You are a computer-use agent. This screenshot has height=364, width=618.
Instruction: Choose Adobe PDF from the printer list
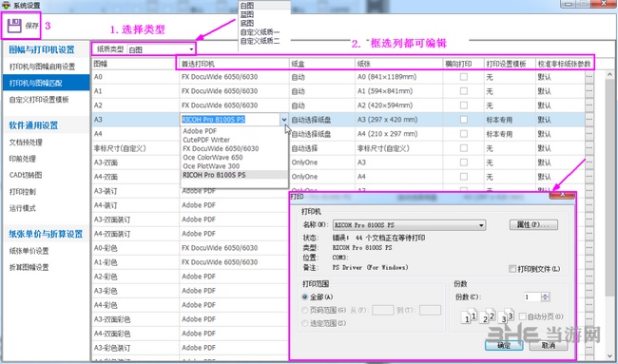[200, 131]
